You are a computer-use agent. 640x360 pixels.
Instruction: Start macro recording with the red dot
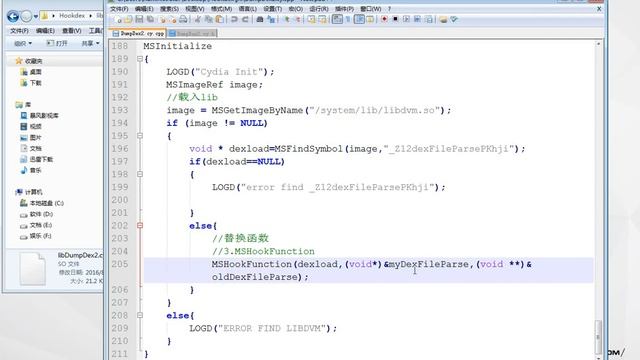[384, 19]
